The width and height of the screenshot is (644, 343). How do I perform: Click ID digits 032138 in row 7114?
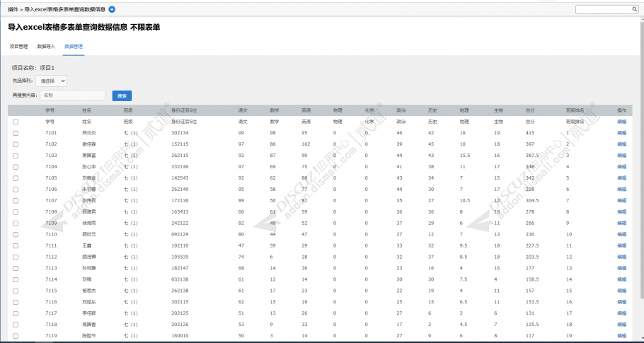click(x=180, y=280)
